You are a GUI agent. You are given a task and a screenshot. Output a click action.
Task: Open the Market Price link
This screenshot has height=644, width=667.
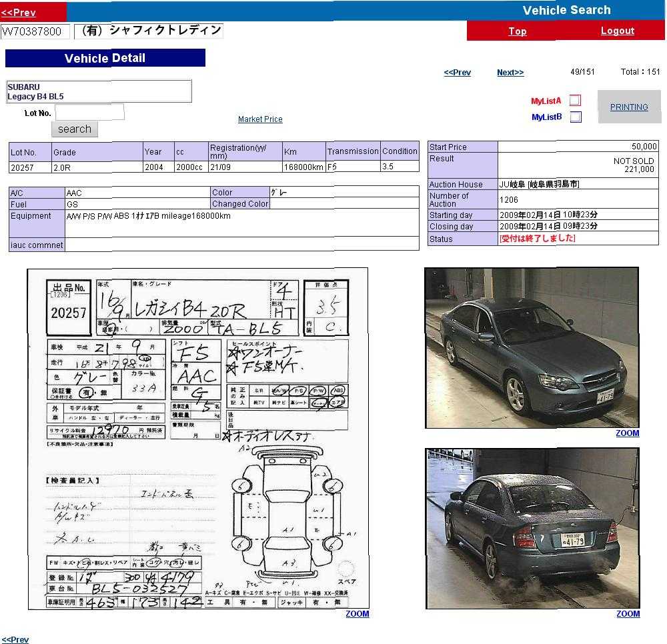[260, 119]
